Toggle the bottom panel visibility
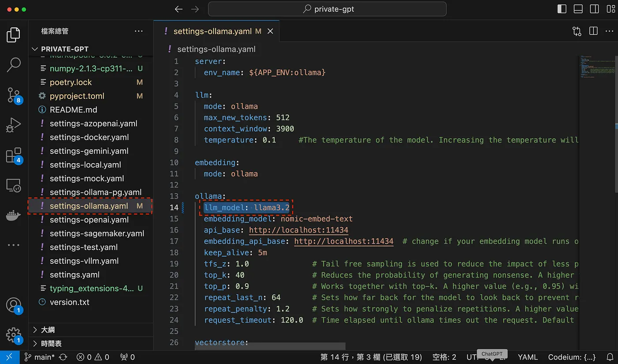618x364 pixels. [578, 9]
